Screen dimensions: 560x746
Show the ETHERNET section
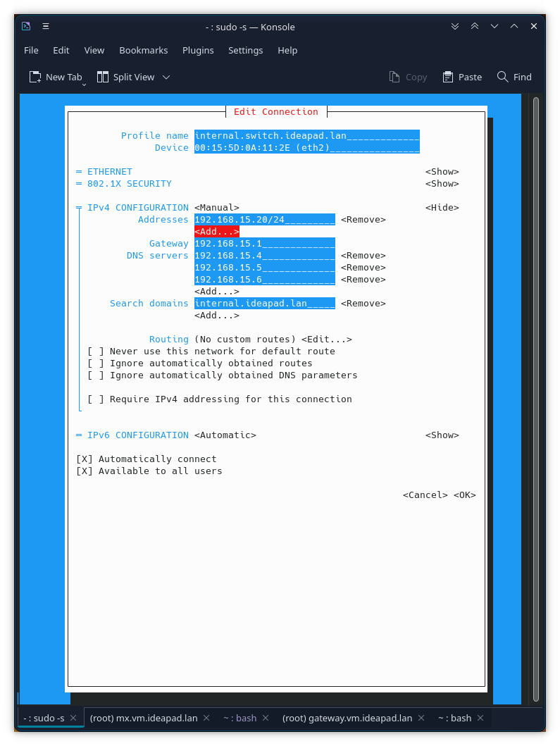(442, 172)
